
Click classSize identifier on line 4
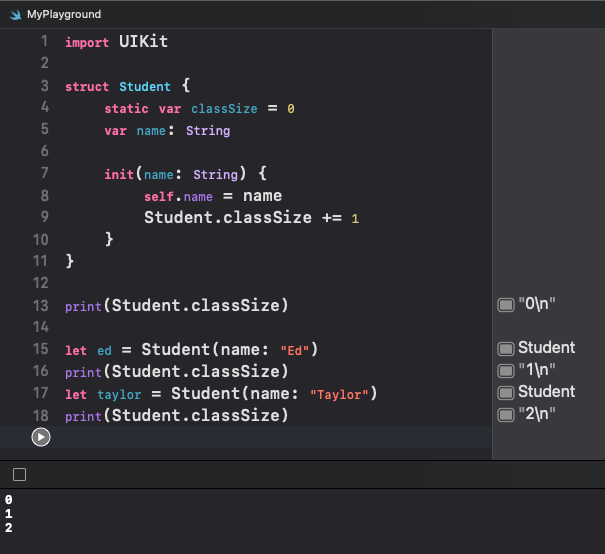[224, 108]
